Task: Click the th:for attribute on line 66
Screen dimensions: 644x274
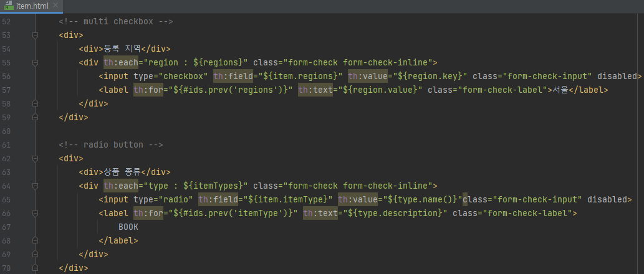Action: click(x=148, y=214)
